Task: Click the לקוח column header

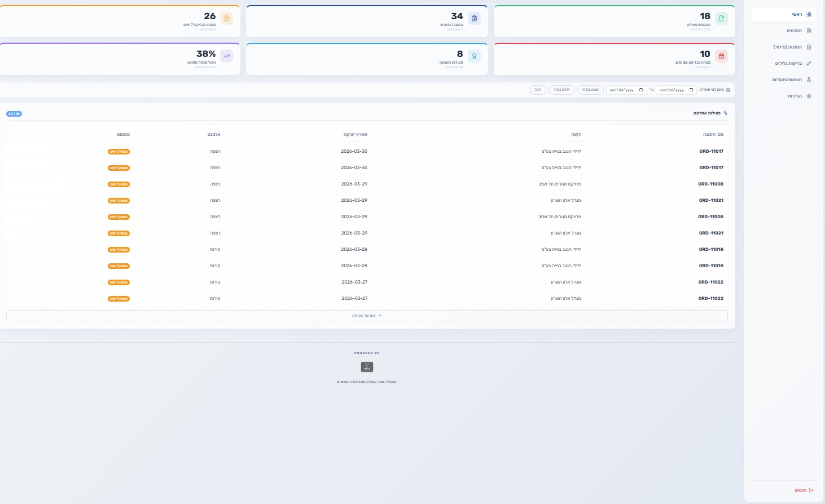Action: pyautogui.click(x=576, y=134)
